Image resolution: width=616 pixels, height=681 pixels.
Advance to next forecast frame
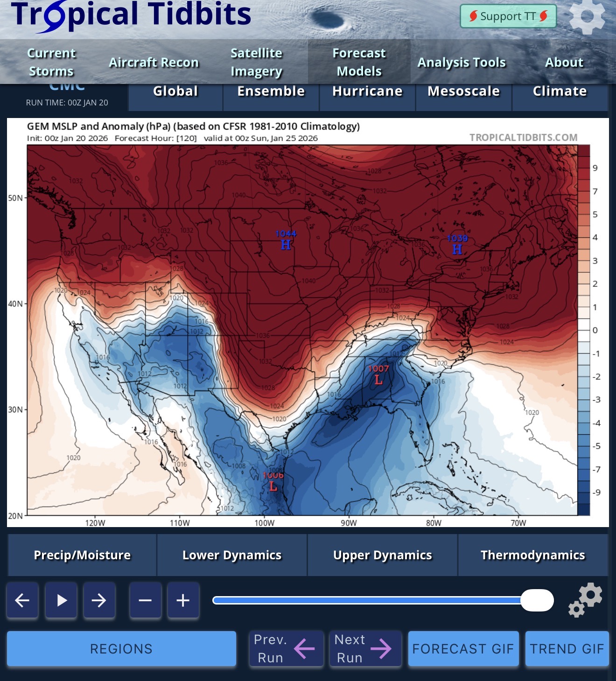99,600
